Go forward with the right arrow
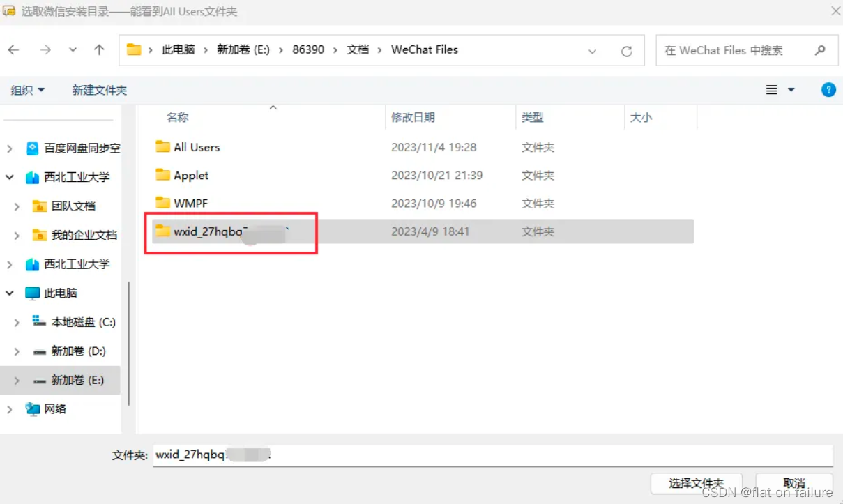This screenshot has width=843, height=504. (45, 50)
